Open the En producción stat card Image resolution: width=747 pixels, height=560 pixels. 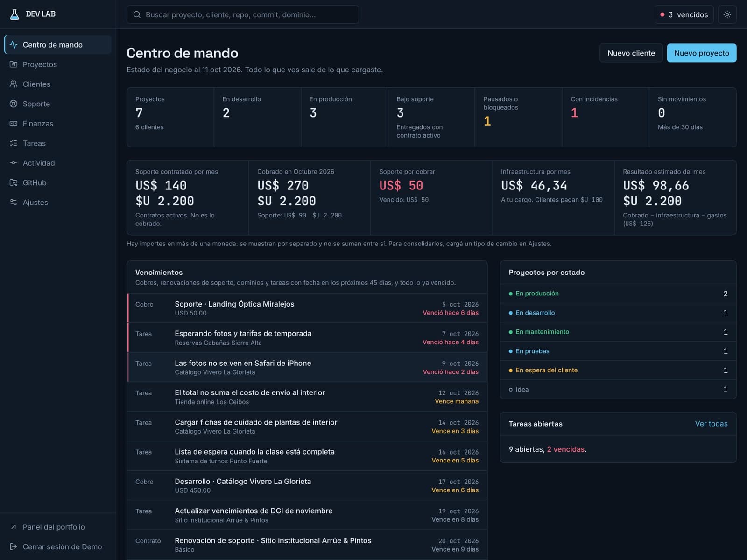click(x=345, y=117)
